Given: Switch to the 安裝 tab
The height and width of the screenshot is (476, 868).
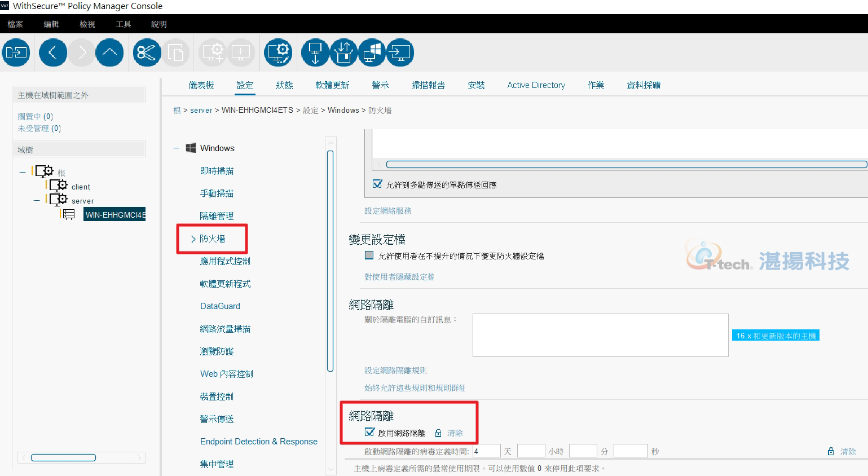Looking at the screenshot, I should click(476, 85).
